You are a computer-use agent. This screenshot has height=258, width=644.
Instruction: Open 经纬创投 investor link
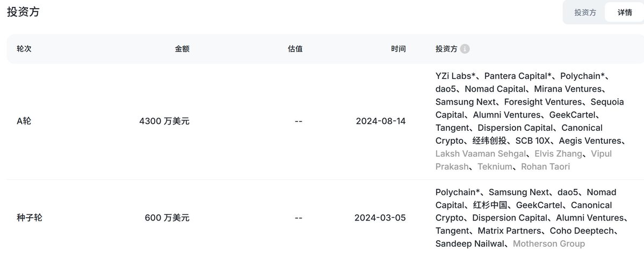(x=489, y=141)
